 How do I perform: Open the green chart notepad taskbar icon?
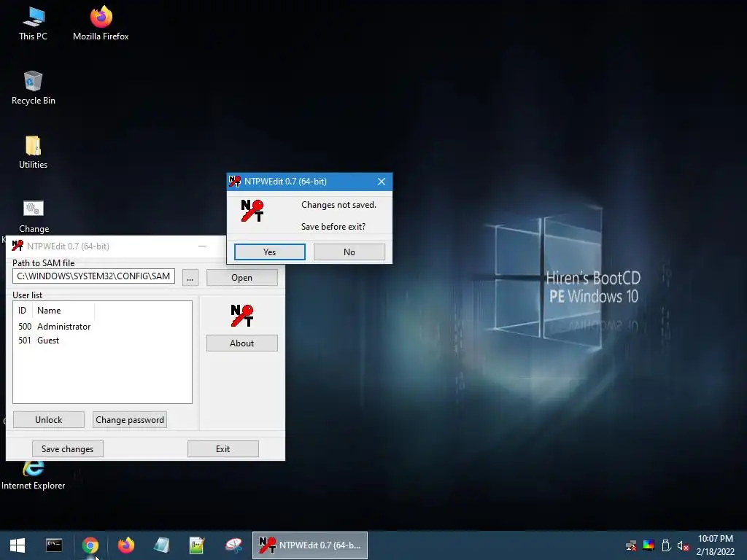point(197,545)
